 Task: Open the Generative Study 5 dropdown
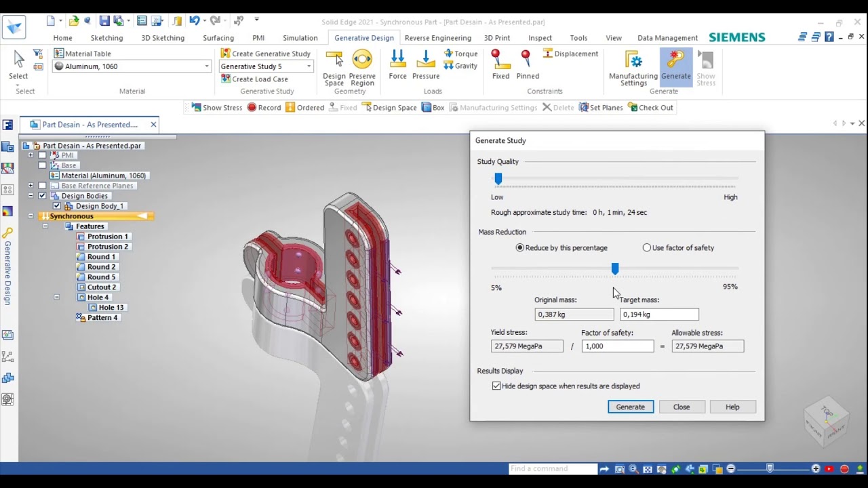[x=309, y=66]
